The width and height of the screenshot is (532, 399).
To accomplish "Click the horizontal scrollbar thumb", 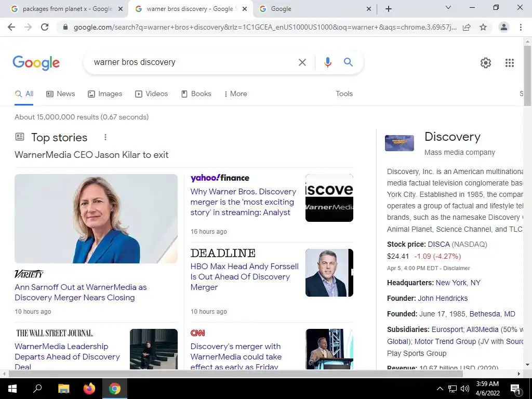I will (236, 374).
